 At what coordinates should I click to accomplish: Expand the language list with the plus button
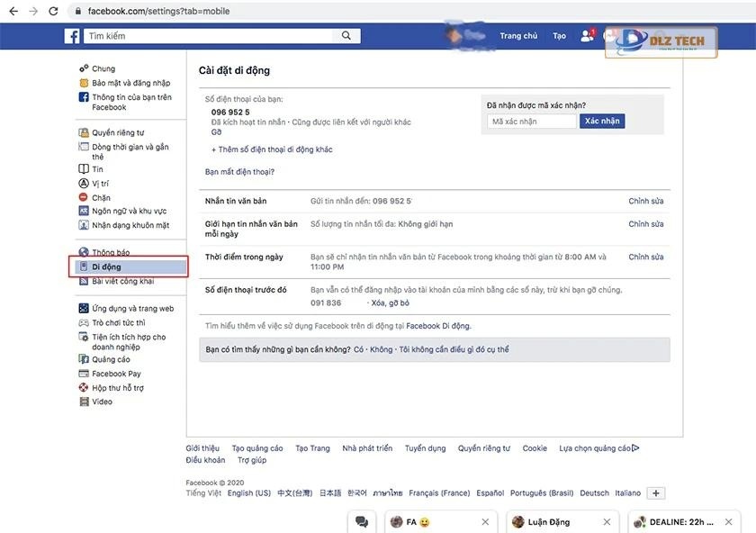(x=655, y=492)
